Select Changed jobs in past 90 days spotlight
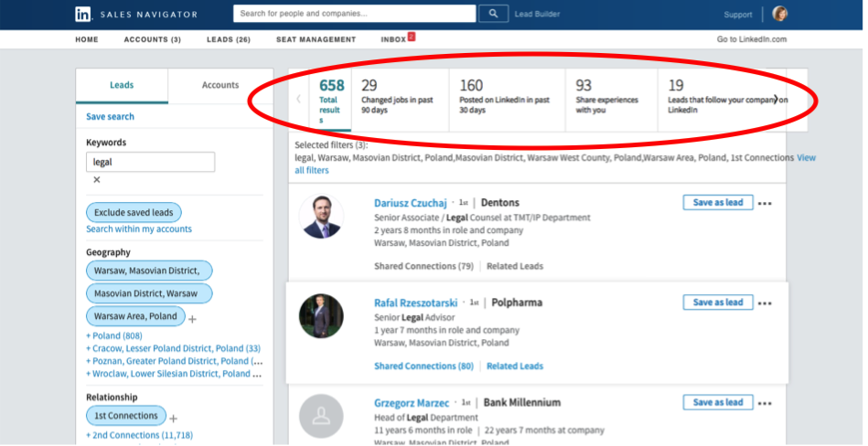 [400, 100]
